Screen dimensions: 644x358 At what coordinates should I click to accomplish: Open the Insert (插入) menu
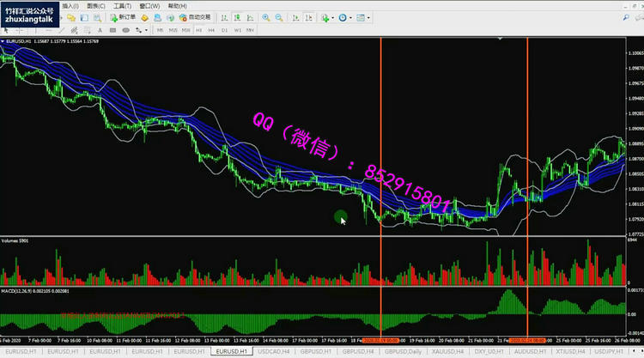click(x=70, y=5)
